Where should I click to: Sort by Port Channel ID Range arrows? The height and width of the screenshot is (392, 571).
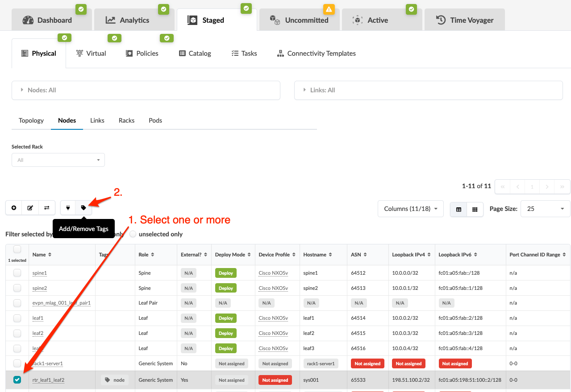(564, 255)
